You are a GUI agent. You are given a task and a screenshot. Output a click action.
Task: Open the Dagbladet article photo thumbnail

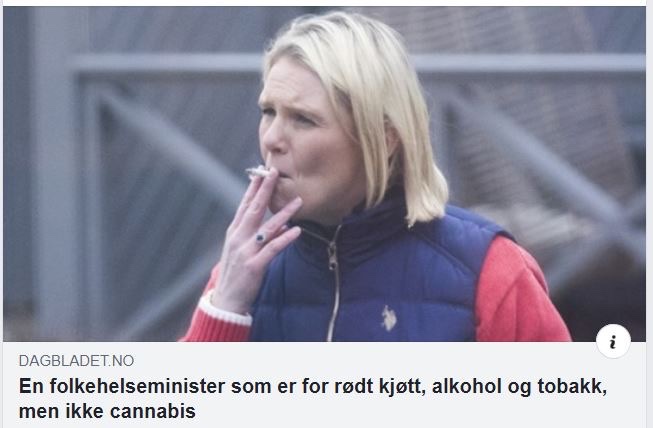click(x=324, y=174)
